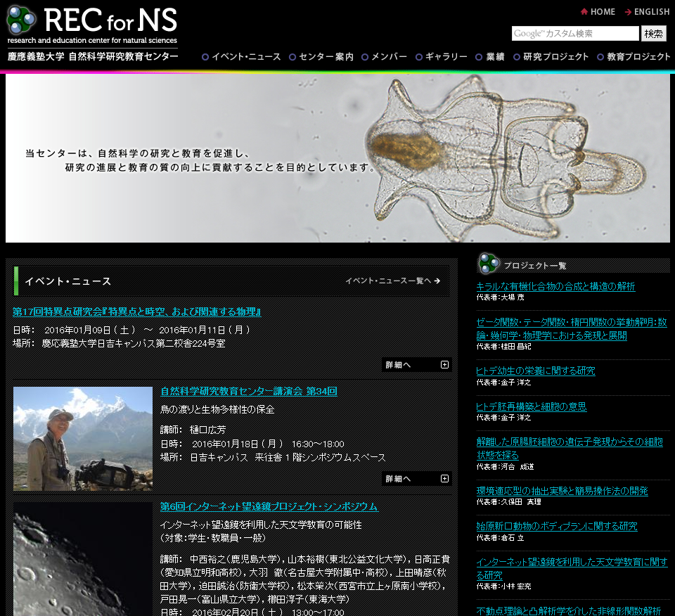Click the 代表者:桂田 昌紀 text
Viewport: 675px width, 616px height.
[x=503, y=346]
